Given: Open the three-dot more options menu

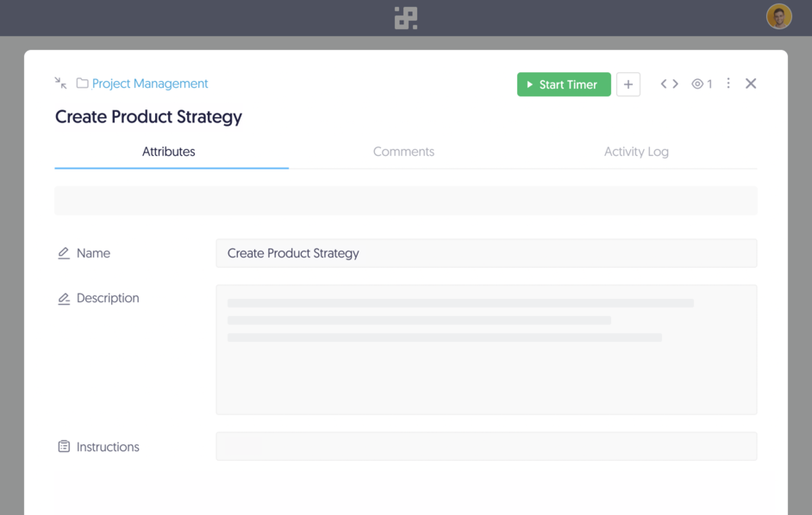Looking at the screenshot, I should point(728,83).
